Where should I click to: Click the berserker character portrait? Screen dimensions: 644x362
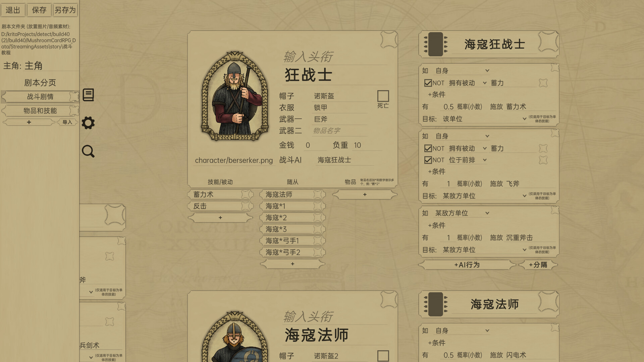tap(235, 96)
